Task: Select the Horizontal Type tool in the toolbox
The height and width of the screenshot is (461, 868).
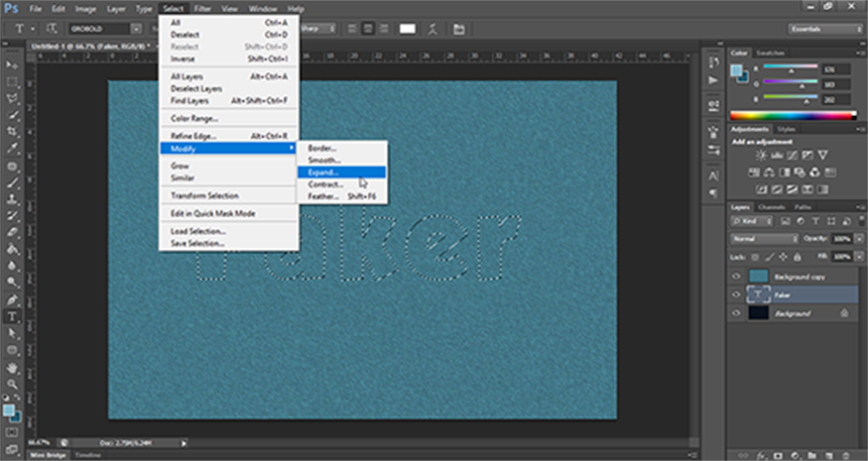Action: click(12, 316)
